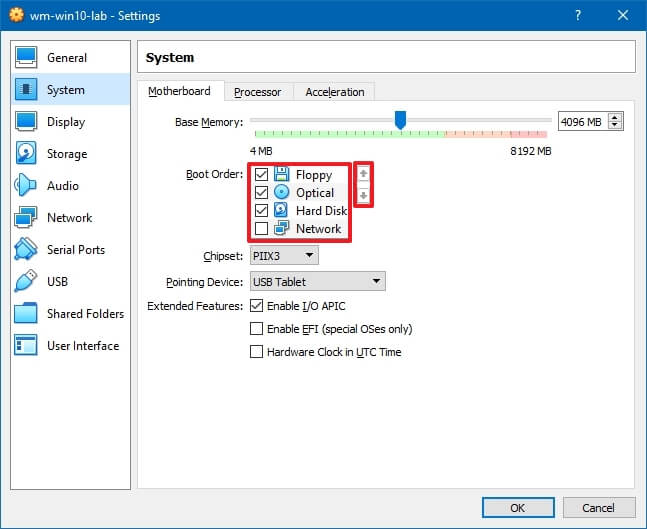Select the Hard Disk label in boot list

point(321,210)
